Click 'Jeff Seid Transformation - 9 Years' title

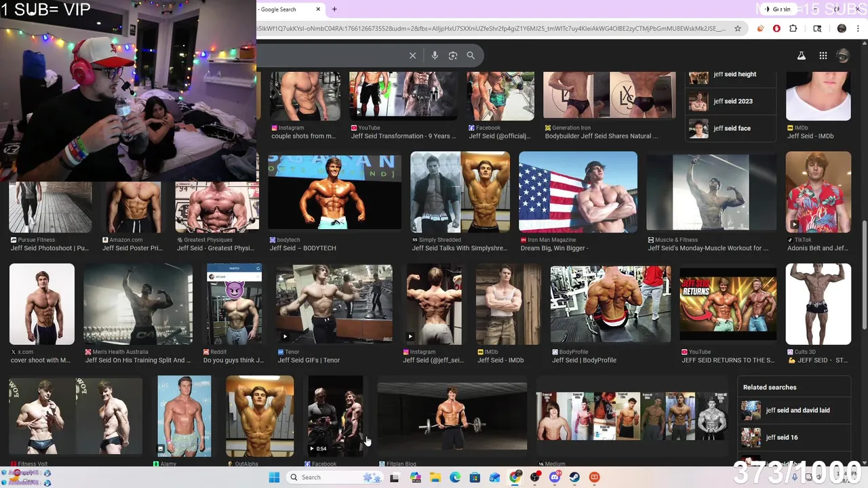(403, 136)
